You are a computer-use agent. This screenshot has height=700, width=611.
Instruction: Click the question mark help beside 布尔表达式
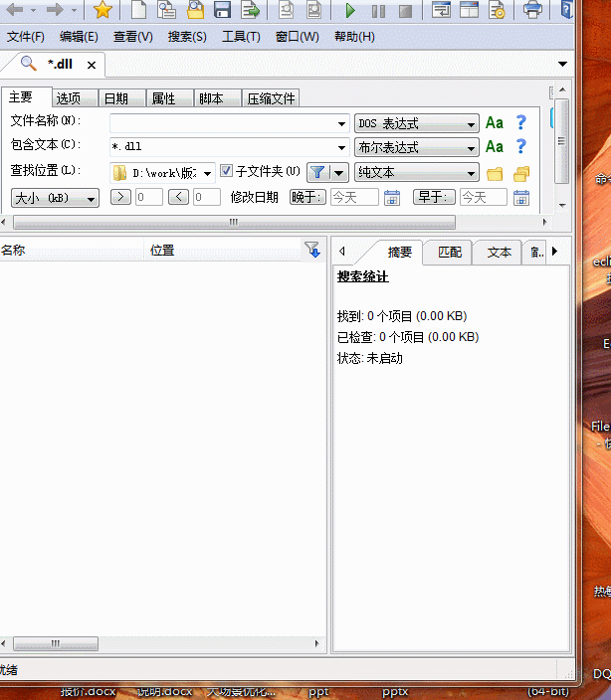click(x=520, y=146)
